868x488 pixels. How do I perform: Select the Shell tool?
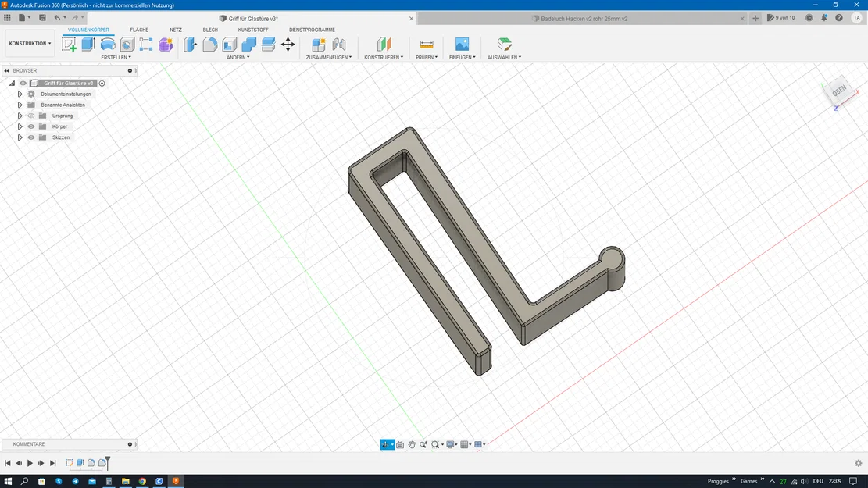229,45
